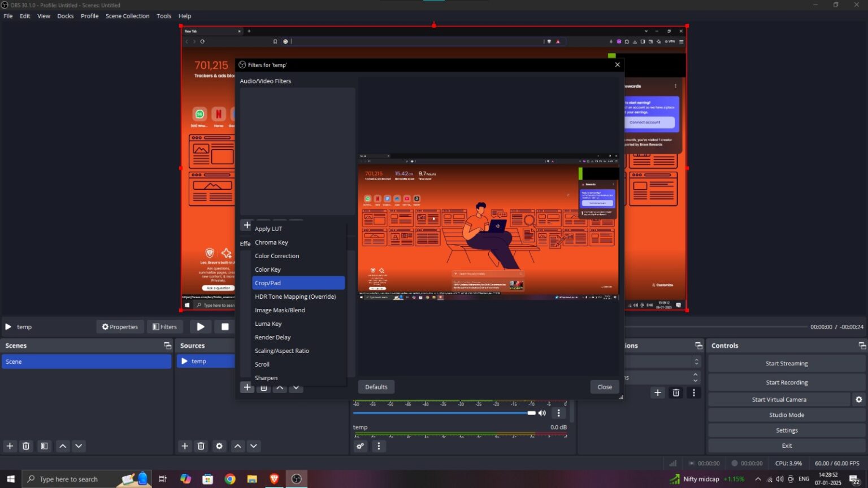Click Defaults in the Filters dialog
This screenshot has height=488, width=868.
tap(375, 386)
